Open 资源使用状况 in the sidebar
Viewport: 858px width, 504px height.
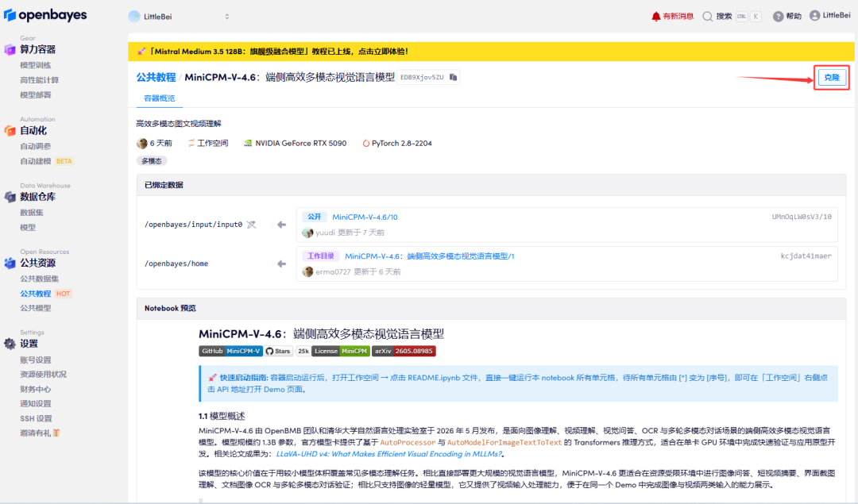pyautogui.click(x=43, y=375)
